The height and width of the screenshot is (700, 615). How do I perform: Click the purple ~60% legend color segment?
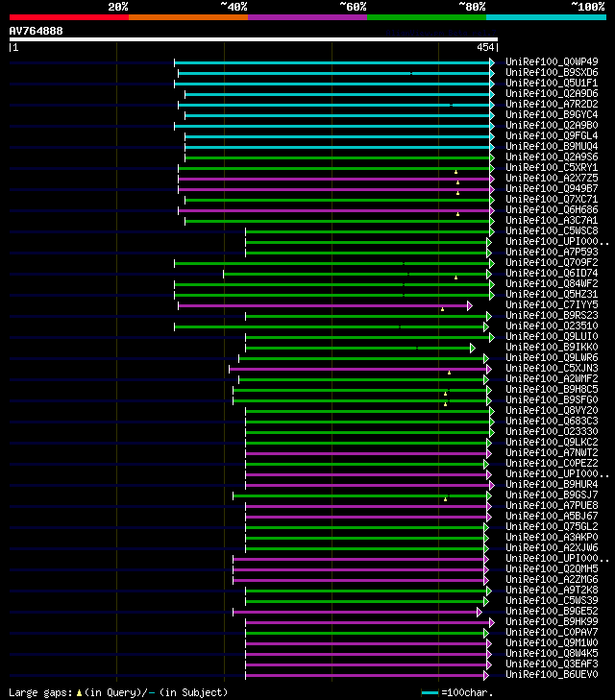point(307,17)
